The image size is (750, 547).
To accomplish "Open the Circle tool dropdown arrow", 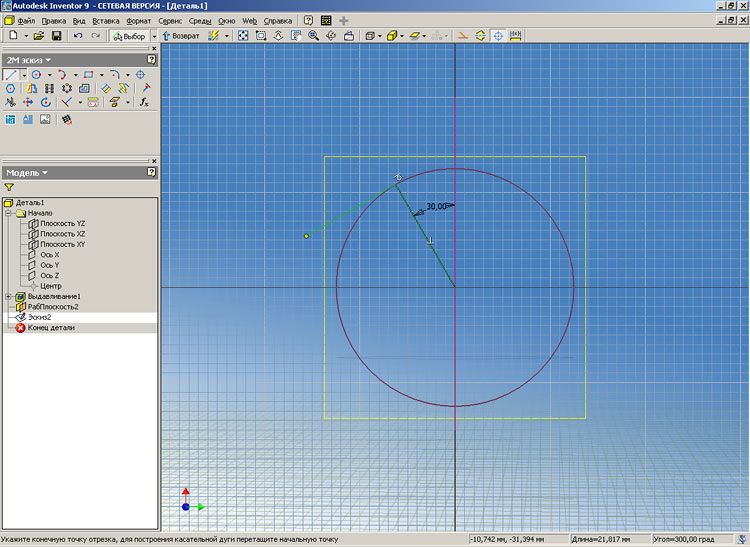I will pyautogui.click(x=49, y=75).
